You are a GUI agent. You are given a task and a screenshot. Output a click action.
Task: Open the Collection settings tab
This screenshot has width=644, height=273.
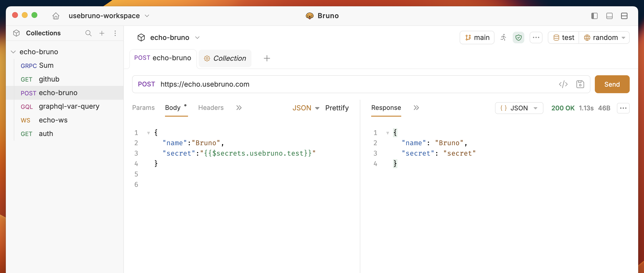225,58
